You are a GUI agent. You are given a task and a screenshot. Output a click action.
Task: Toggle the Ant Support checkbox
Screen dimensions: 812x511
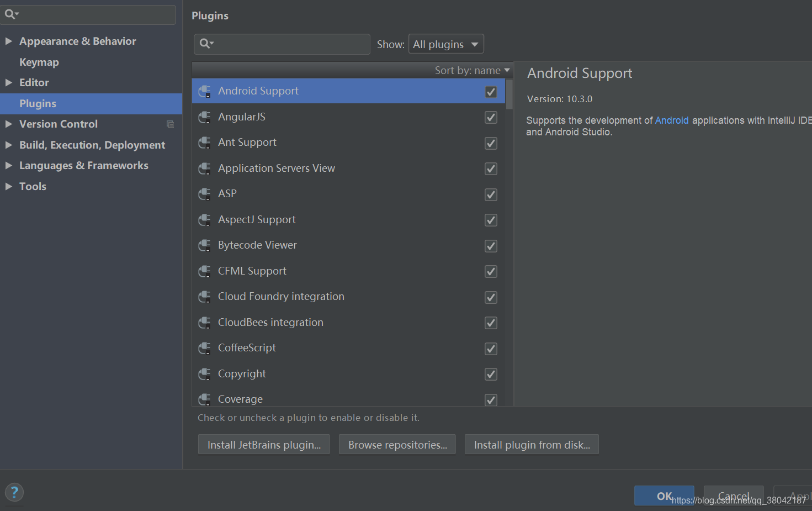[x=491, y=143]
